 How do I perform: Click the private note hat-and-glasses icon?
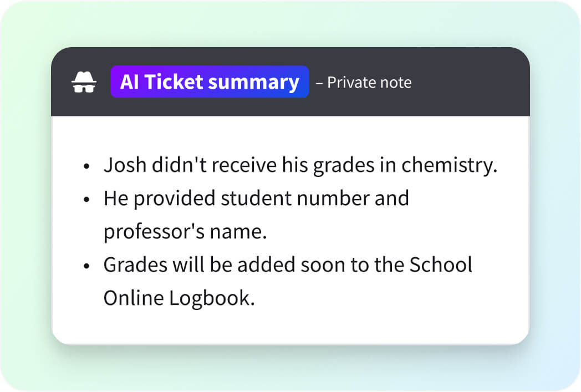[x=84, y=83]
